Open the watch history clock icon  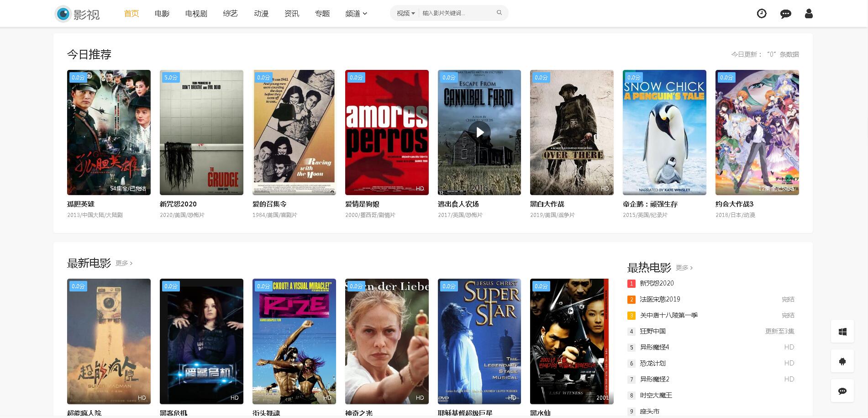(x=762, y=14)
